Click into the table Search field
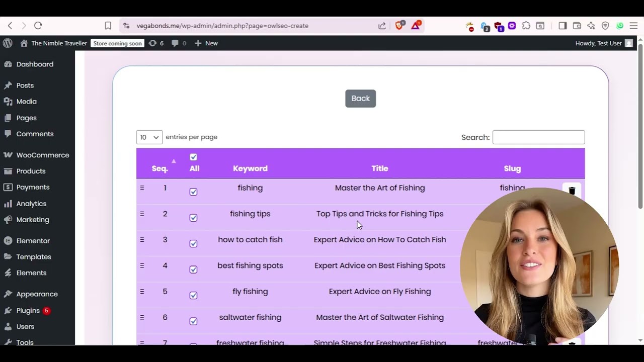Screen dimensions: 644x362 [x=538, y=137]
